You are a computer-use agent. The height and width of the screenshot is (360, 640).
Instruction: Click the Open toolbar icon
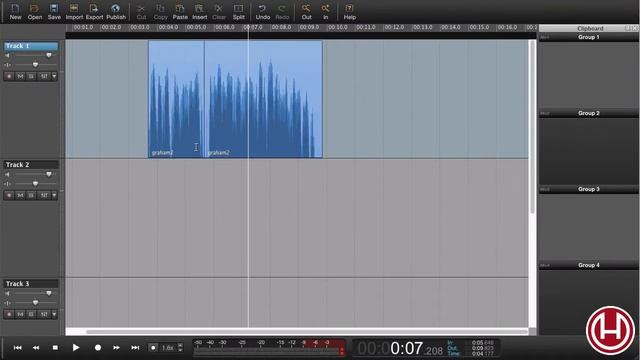(x=35, y=12)
